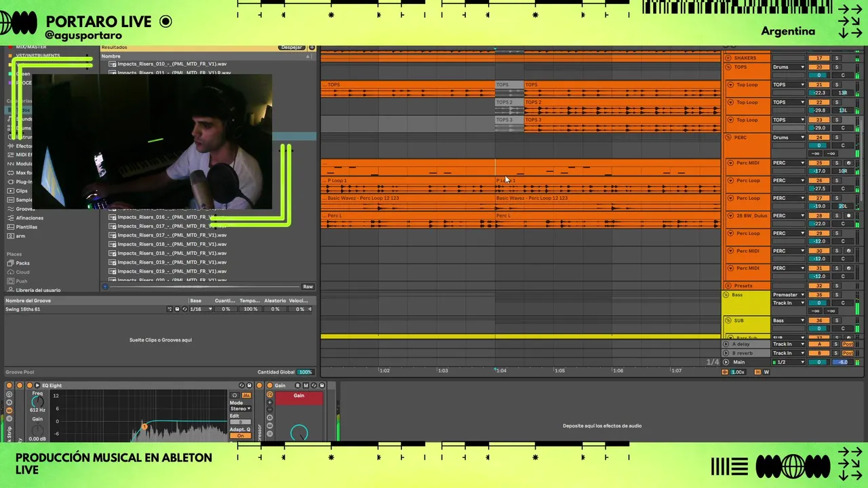Viewport: 868px width, 488px height.
Task: Set Cantidad Global 100% field
Action: point(306,372)
